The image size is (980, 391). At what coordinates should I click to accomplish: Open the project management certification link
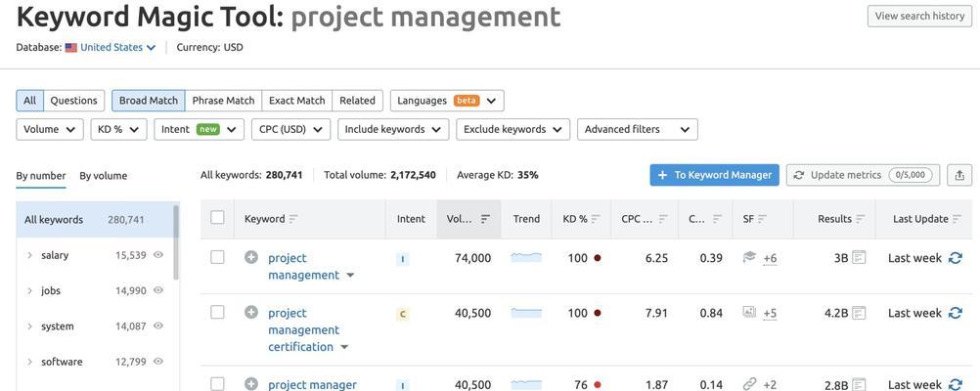(x=304, y=329)
